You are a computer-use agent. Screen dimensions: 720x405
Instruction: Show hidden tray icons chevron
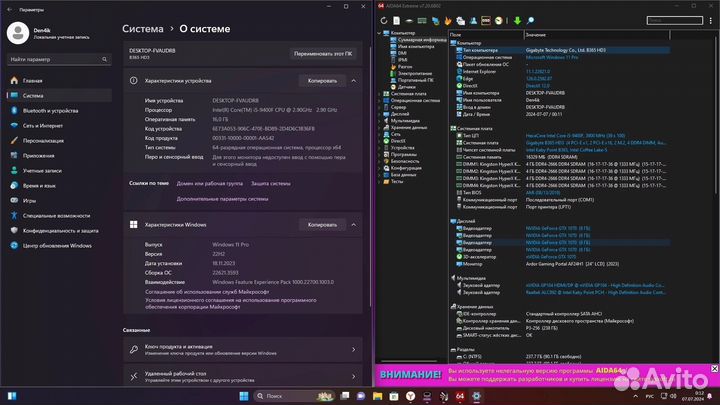tap(636, 396)
